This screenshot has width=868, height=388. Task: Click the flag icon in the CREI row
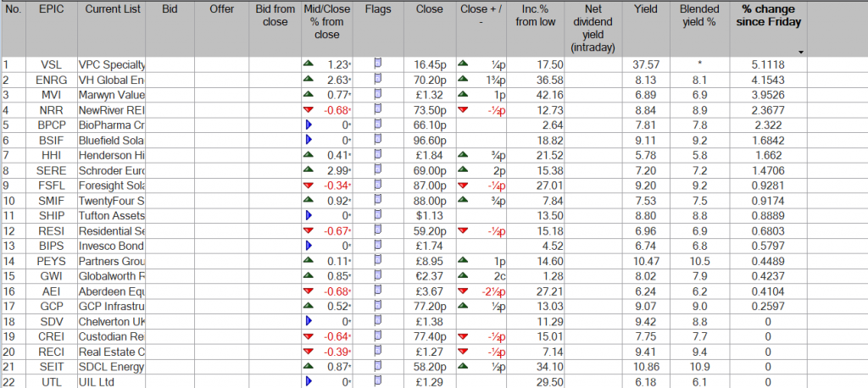click(x=378, y=335)
